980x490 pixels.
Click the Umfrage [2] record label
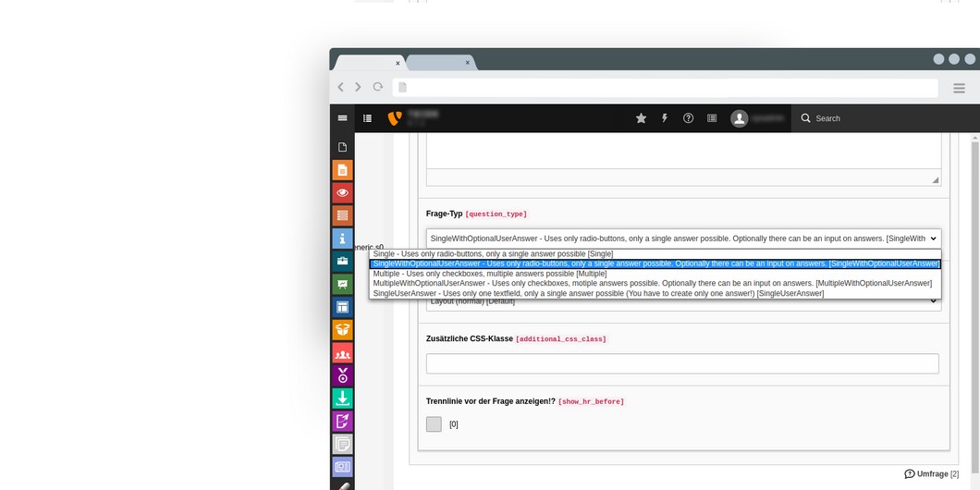(933, 473)
